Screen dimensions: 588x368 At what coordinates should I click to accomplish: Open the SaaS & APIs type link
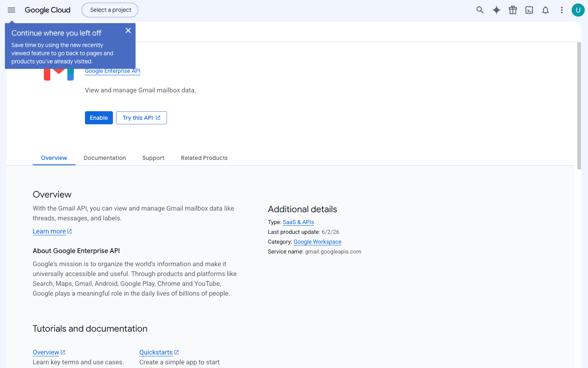point(298,222)
